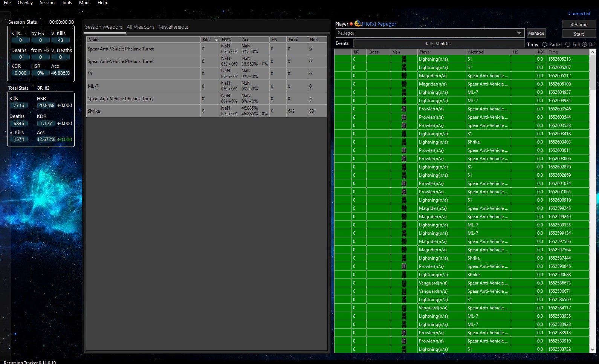Open the Miscellaneous tab
This screenshot has height=364, width=599.
(x=173, y=27)
